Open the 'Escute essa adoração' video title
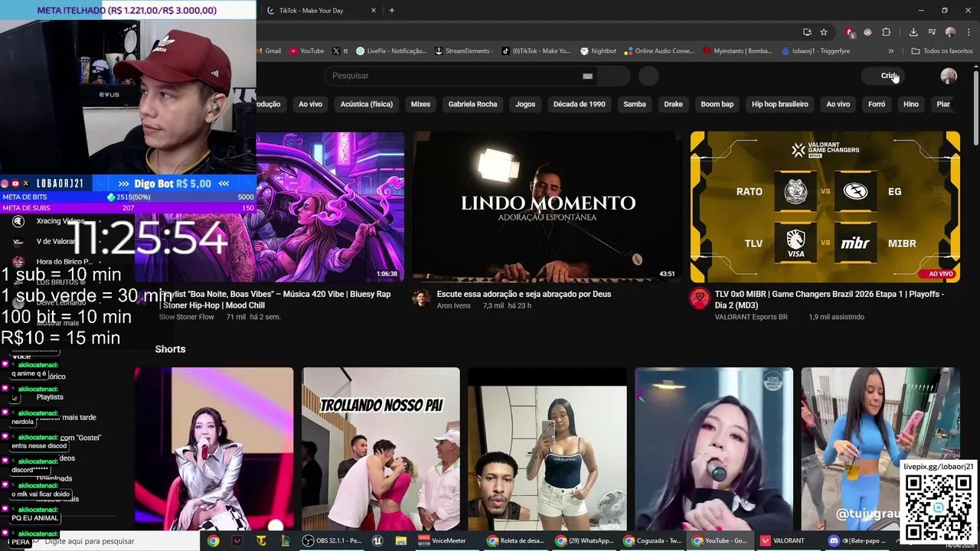980x551 pixels. (524, 294)
